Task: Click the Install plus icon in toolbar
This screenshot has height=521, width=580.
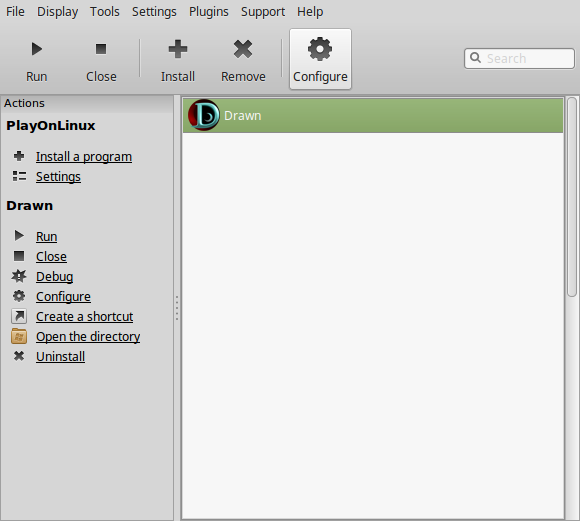Action: click(178, 49)
